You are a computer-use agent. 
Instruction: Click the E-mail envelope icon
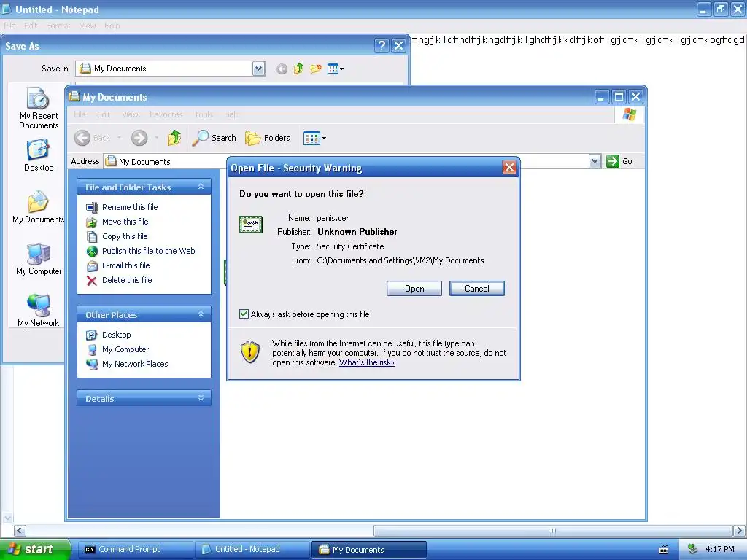(91, 265)
